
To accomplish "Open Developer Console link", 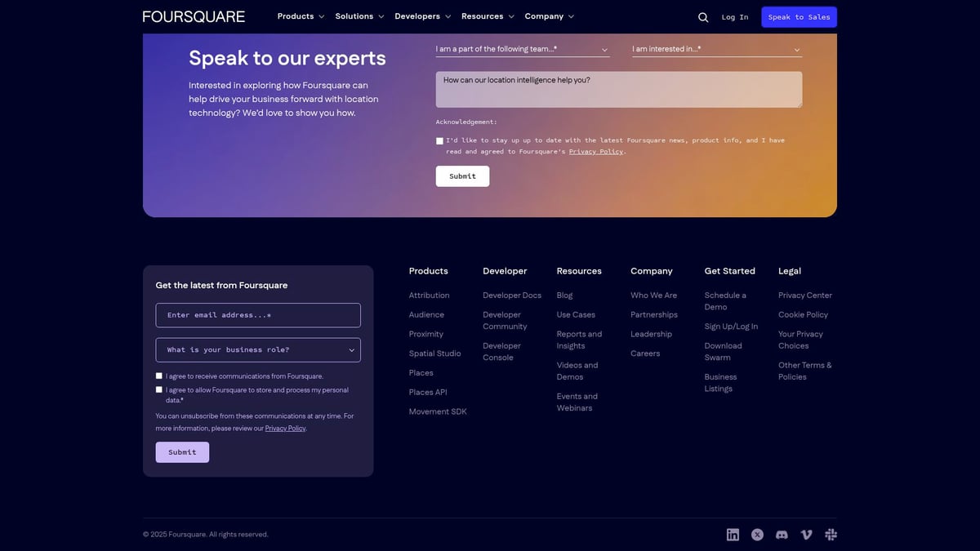I will pyautogui.click(x=501, y=352).
